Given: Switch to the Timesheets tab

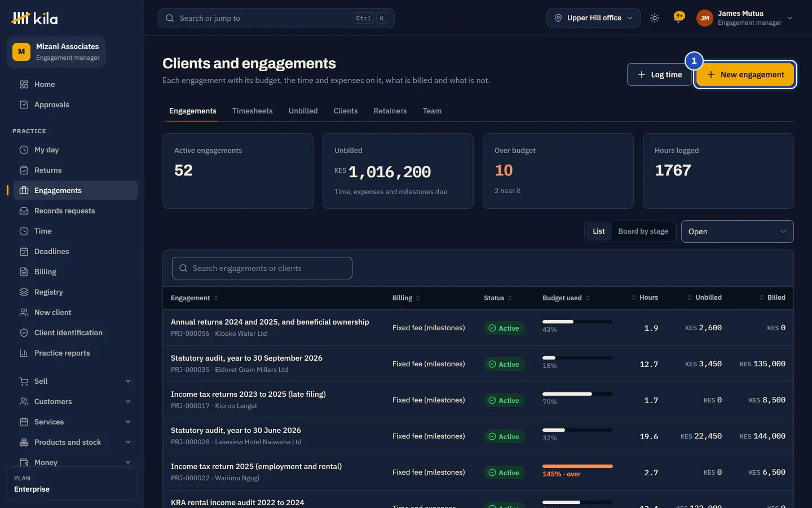Looking at the screenshot, I should (253, 111).
